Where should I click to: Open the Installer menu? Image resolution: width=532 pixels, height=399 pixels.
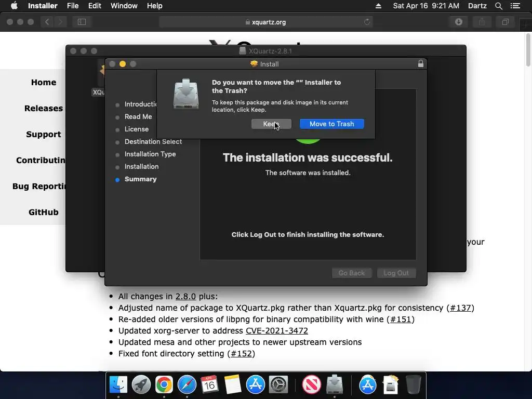click(x=43, y=6)
